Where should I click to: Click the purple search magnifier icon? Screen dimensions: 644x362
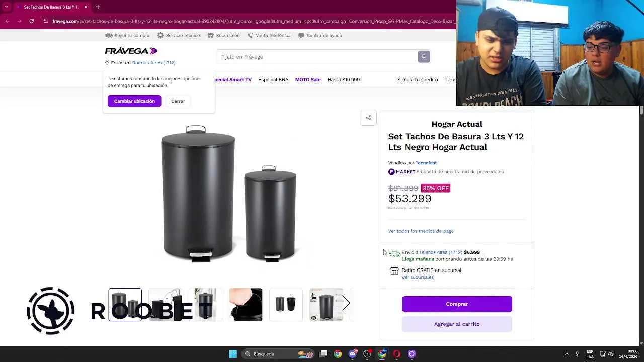pos(424,57)
